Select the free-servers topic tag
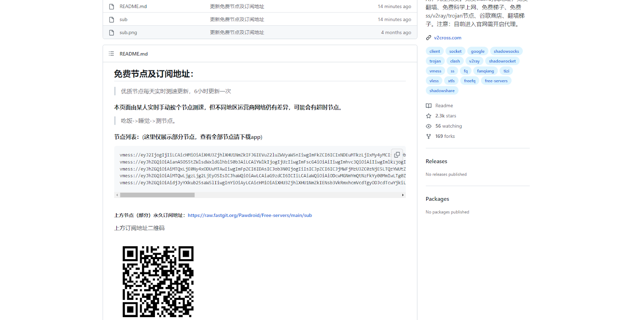 tap(496, 81)
